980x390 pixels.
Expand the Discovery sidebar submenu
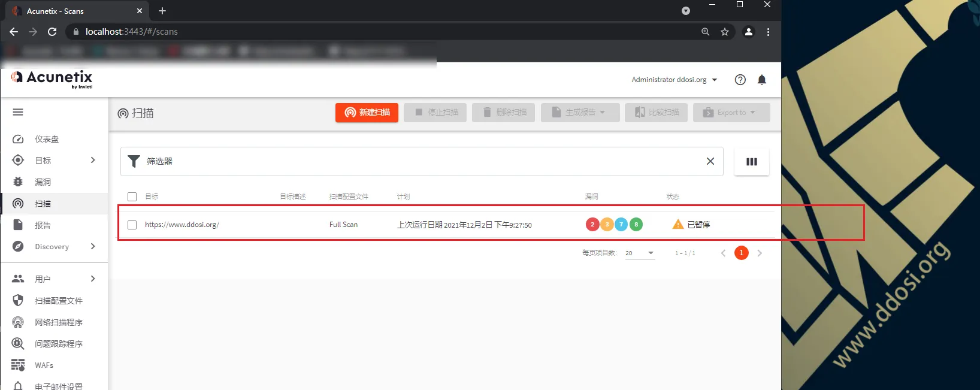(x=93, y=246)
